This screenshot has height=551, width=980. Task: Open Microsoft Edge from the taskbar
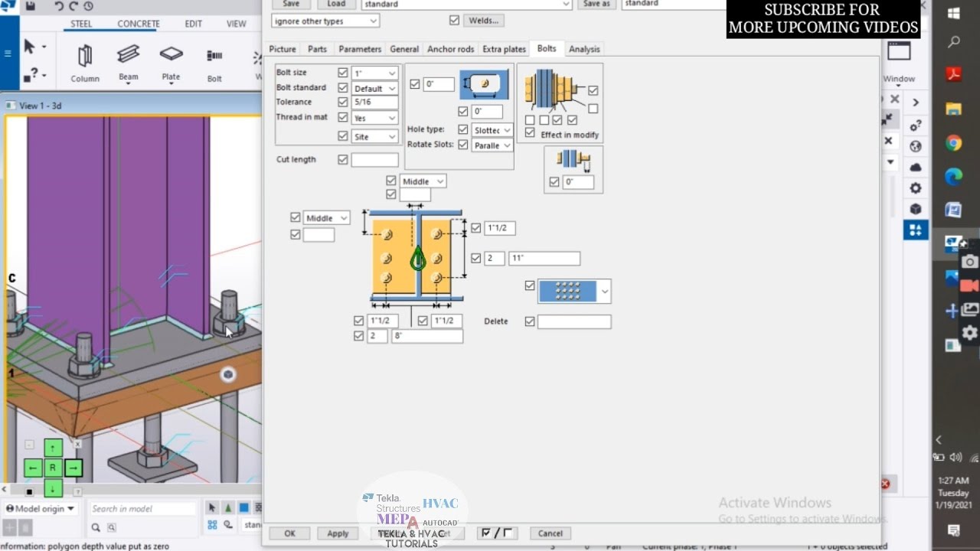point(953,177)
